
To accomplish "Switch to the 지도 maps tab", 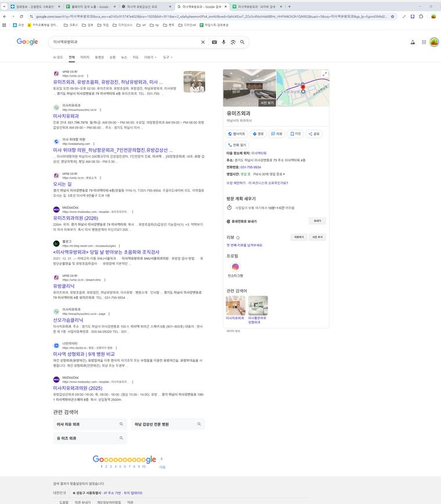I will (x=136, y=57).
